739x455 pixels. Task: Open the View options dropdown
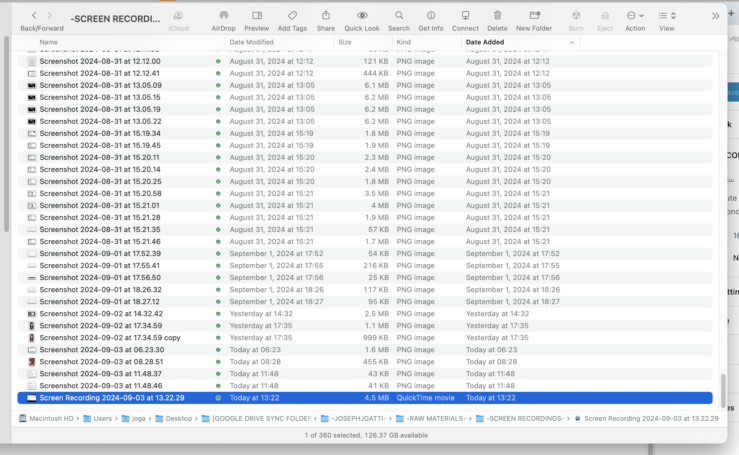click(667, 16)
